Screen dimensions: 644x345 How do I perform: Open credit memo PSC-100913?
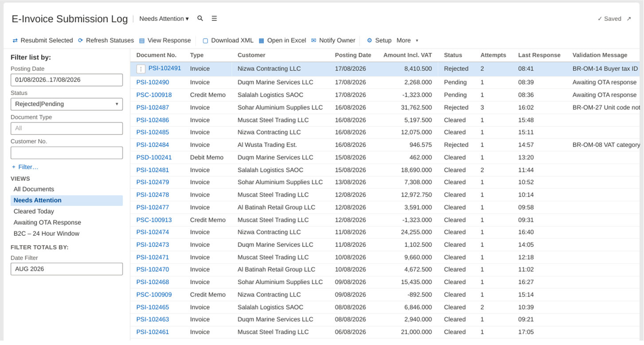[154, 220]
